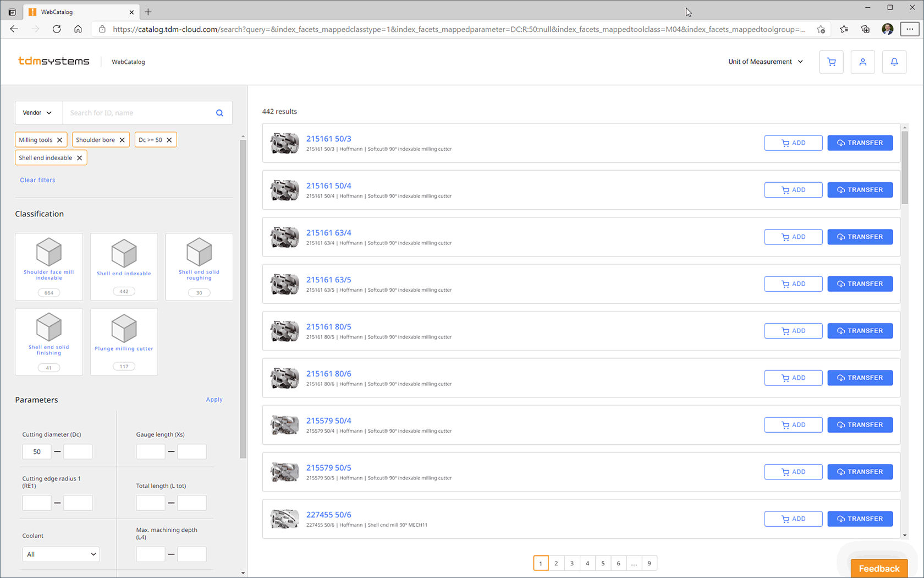Open the browser favorites list icon
924x578 pixels.
[x=844, y=29]
